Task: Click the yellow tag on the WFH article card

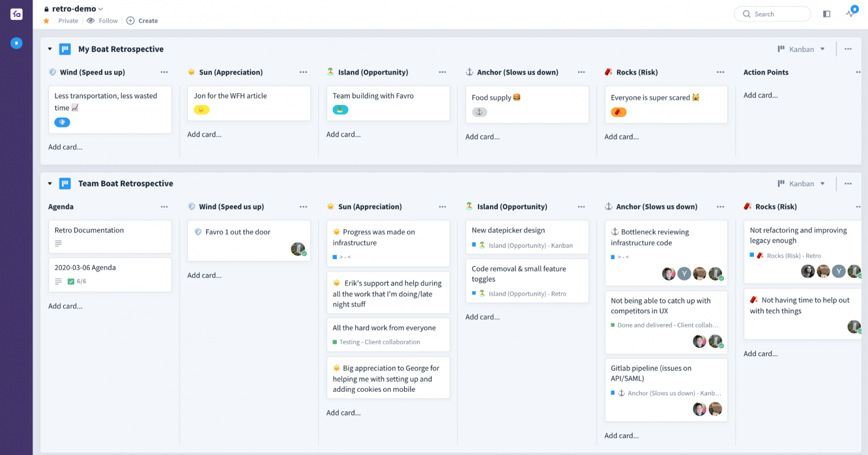Action: 202,110
